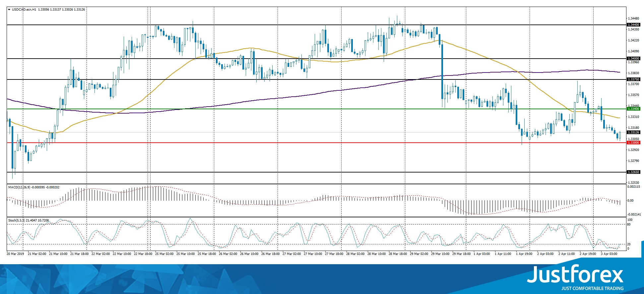Select the low price value "1.33026" in the chart header
644x294 pixels.
click(67, 10)
